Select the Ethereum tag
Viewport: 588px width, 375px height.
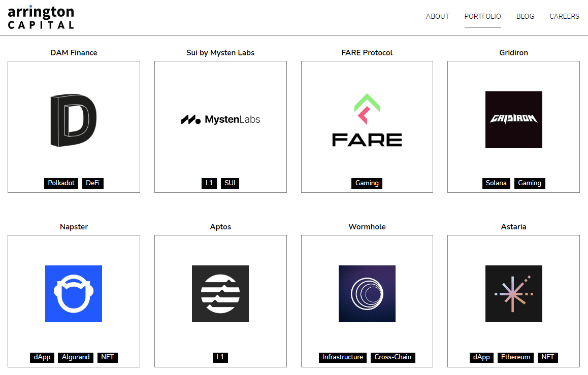tap(515, 357)
